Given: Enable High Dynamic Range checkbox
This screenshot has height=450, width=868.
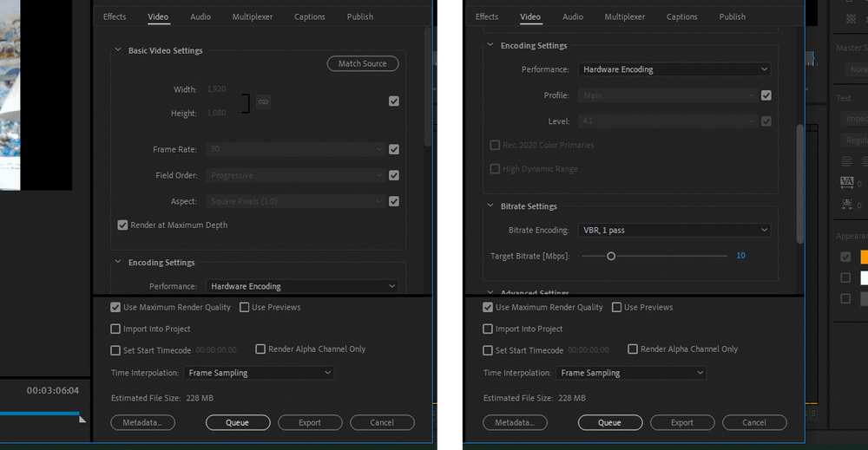Looking at the screenshot, I should pos(495,168).
